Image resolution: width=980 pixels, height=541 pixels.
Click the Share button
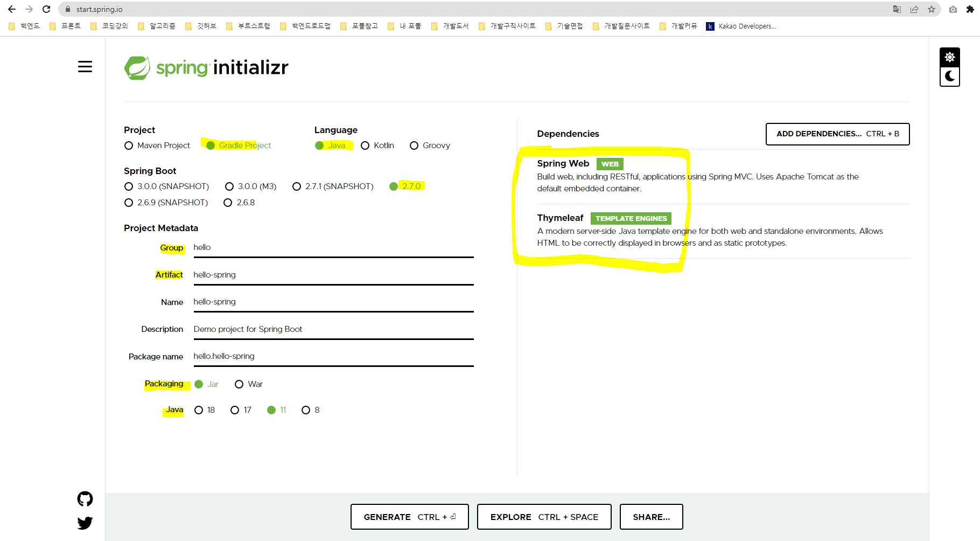[652, 517]
